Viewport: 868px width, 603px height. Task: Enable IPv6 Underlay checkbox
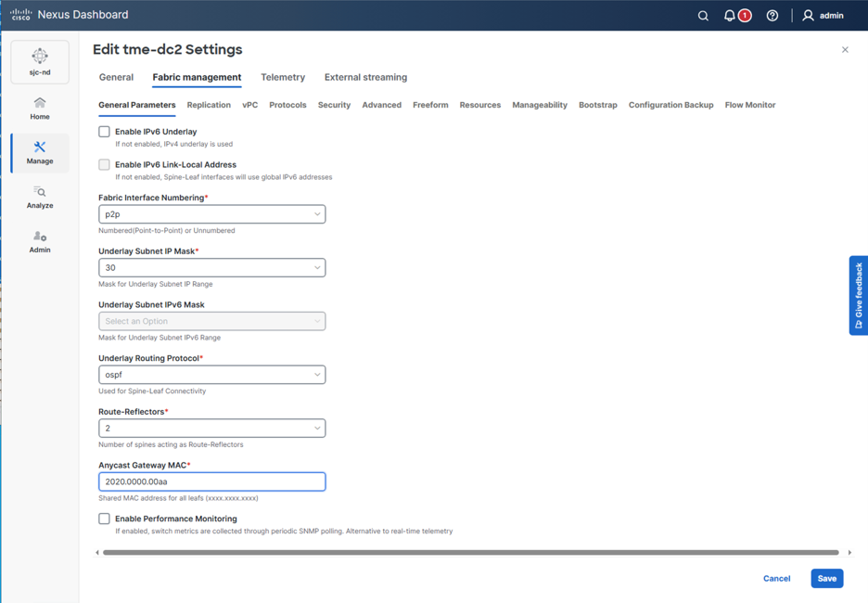point(104,132)
